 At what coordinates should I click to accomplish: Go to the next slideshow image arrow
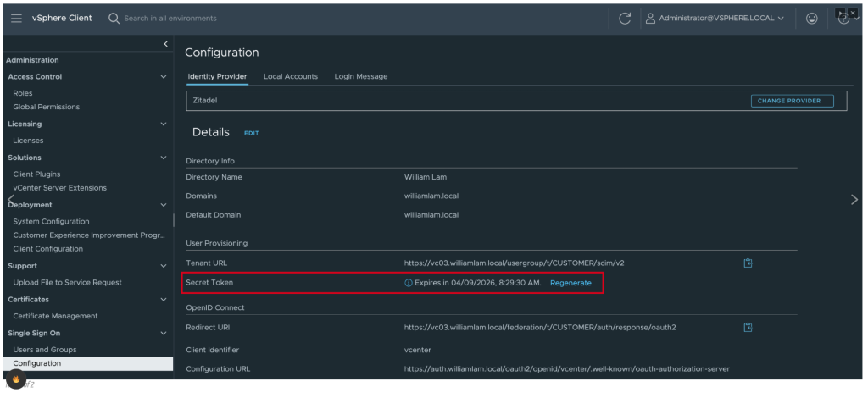tap(854, 200)
